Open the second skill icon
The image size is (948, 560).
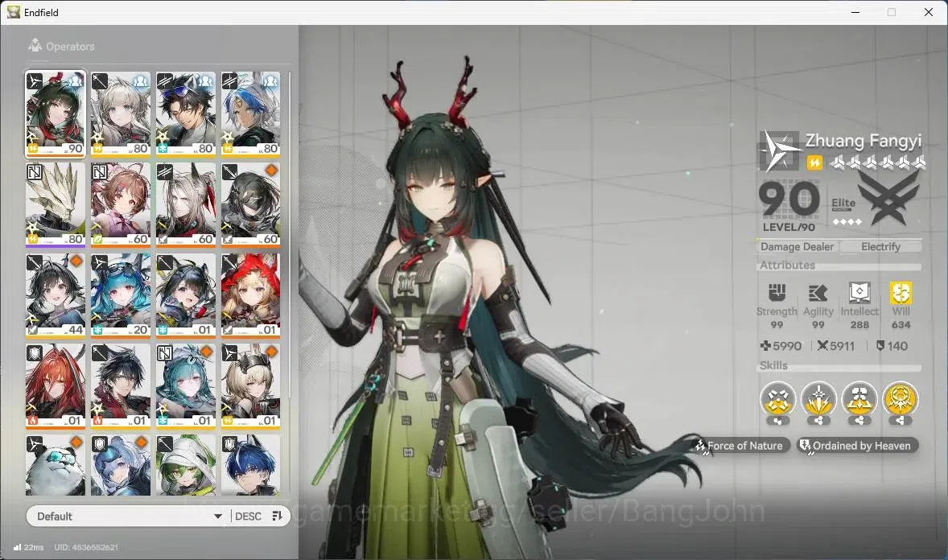[818, 399]
